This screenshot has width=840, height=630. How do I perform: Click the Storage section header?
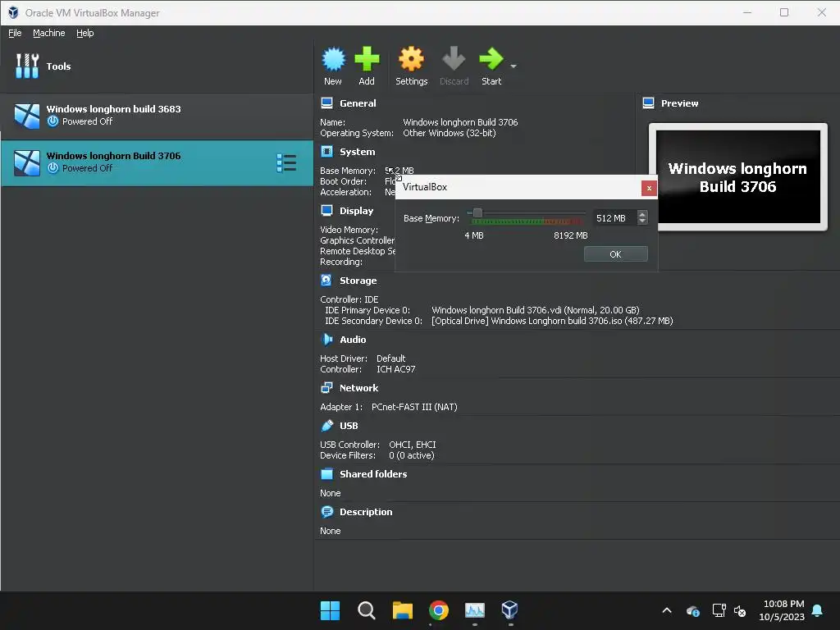tap(358, 281)
